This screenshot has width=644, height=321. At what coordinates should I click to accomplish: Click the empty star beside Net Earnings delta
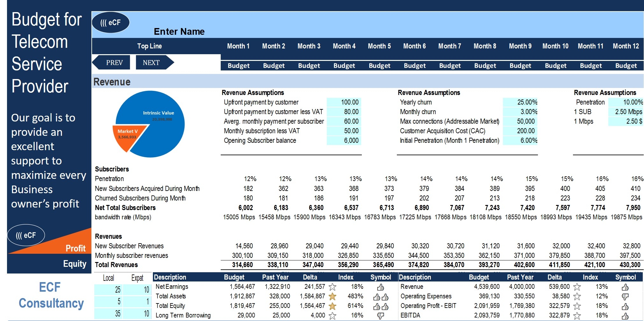pyautogui.click(x=332, y=287)
